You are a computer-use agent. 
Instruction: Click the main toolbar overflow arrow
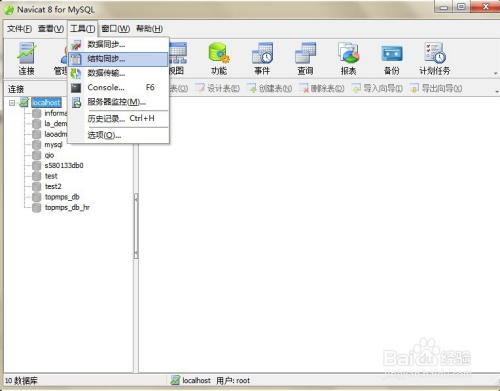point(496,73)
